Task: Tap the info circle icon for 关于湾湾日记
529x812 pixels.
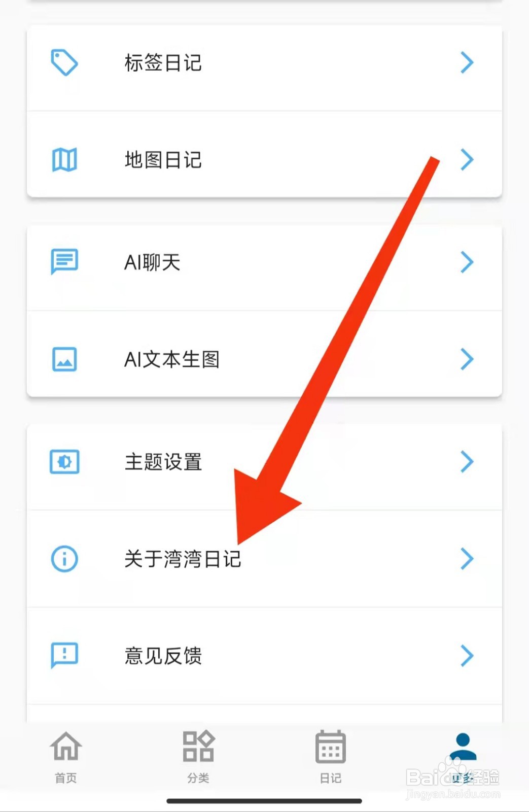Action: [x=64, y=559]
